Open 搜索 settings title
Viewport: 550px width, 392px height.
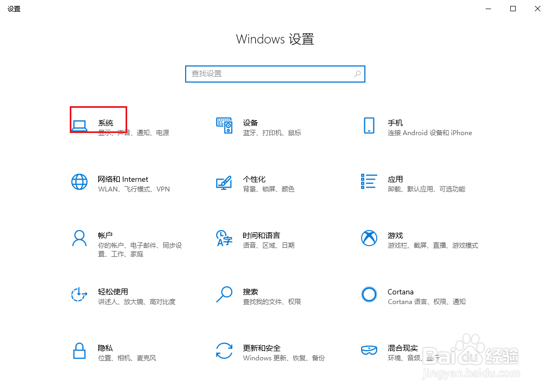(251, 292)
